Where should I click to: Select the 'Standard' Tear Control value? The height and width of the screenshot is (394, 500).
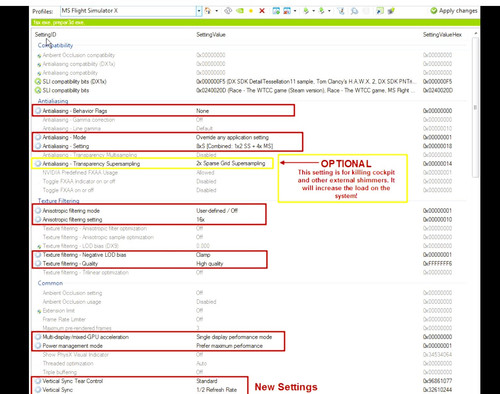click(x=207, y=381)
